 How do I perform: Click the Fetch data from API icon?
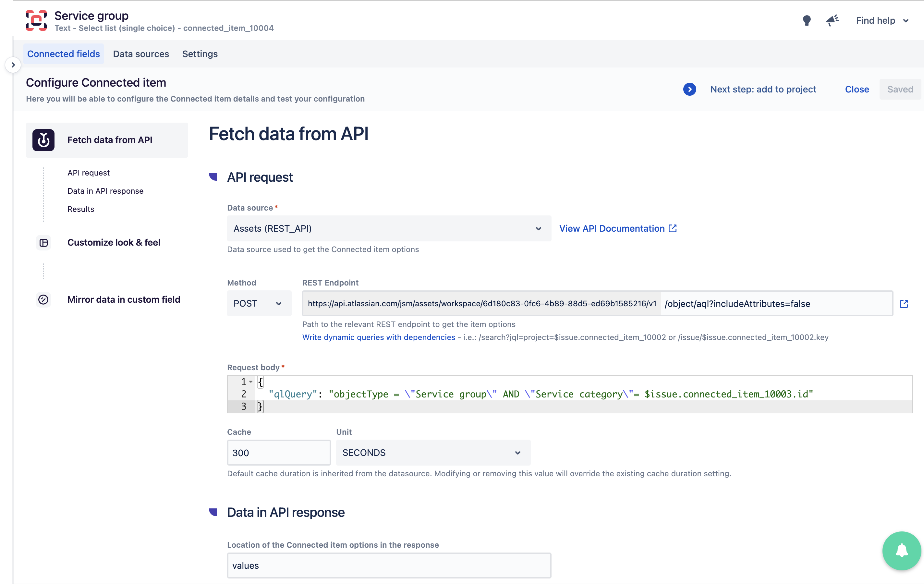(x=43, y=140)
